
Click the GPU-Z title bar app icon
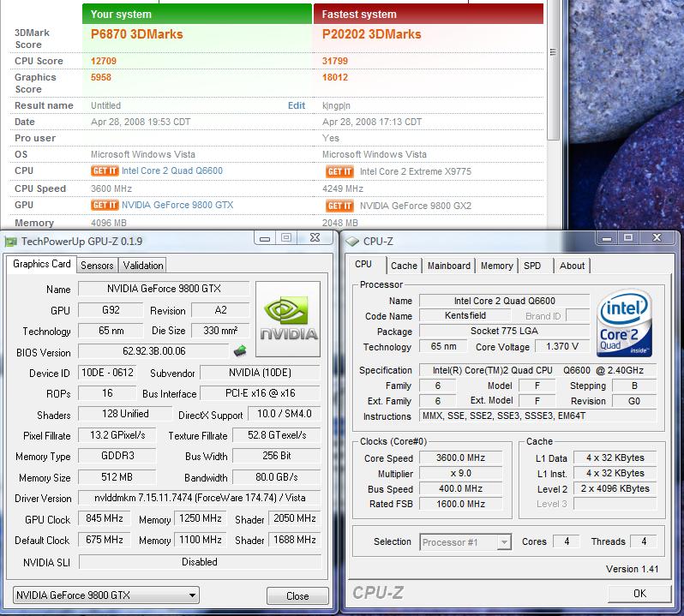pos(11,242)
